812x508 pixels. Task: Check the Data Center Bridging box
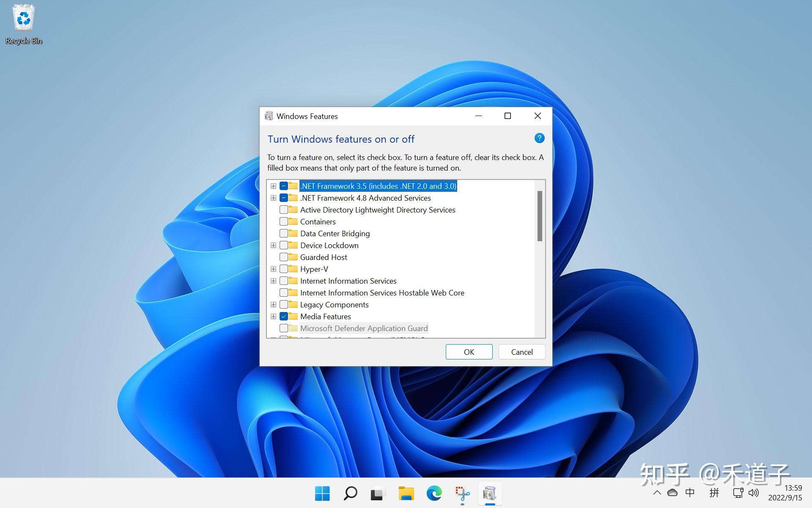(x=284, y=233)
